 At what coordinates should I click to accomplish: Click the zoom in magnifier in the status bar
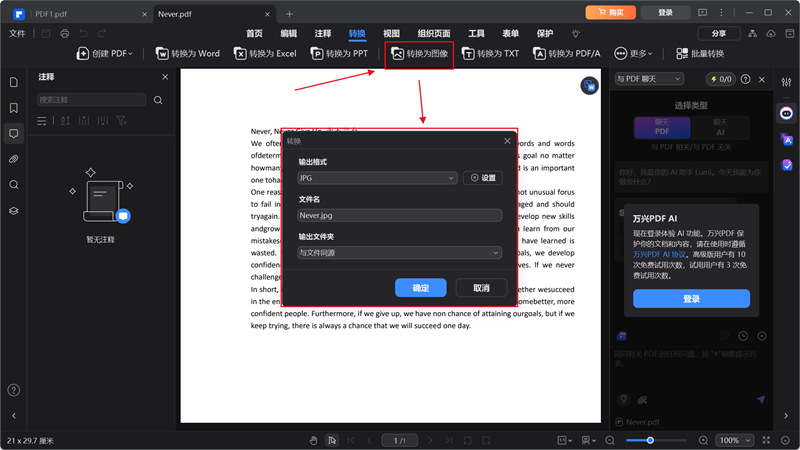[703, 440]
